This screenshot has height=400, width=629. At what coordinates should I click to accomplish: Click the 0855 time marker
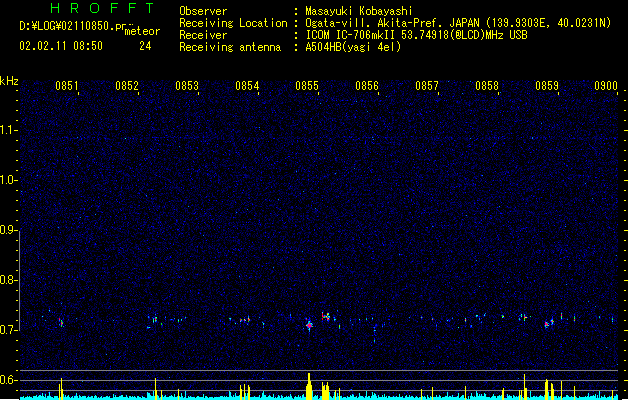click(307, 86)
